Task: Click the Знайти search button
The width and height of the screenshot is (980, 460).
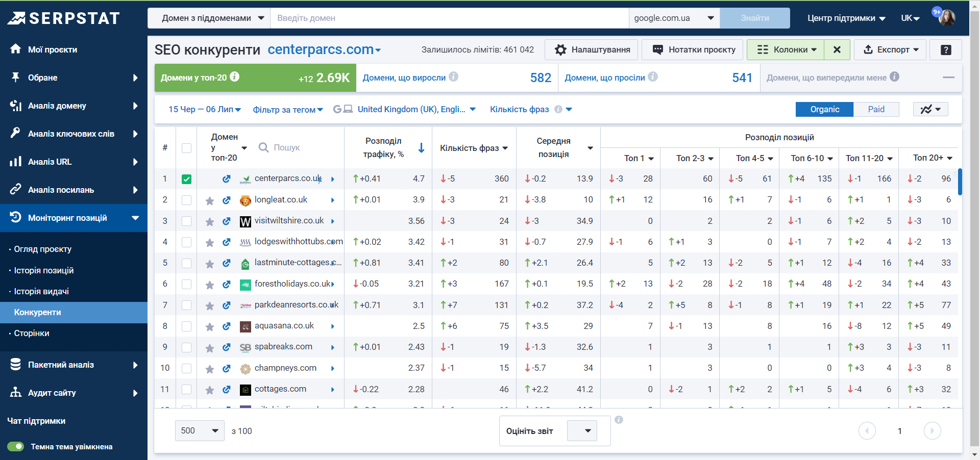Action: click(x=755, y=18)
